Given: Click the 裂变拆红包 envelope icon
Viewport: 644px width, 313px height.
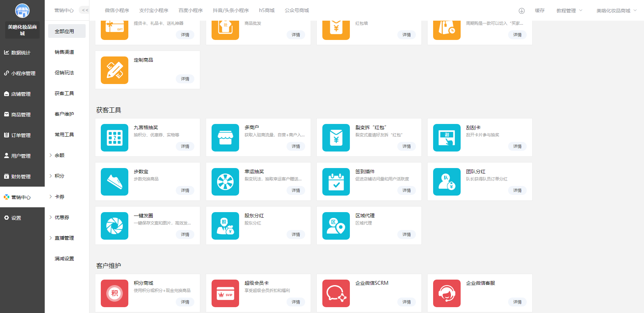Looking at the screenshot, I should 336,138.
